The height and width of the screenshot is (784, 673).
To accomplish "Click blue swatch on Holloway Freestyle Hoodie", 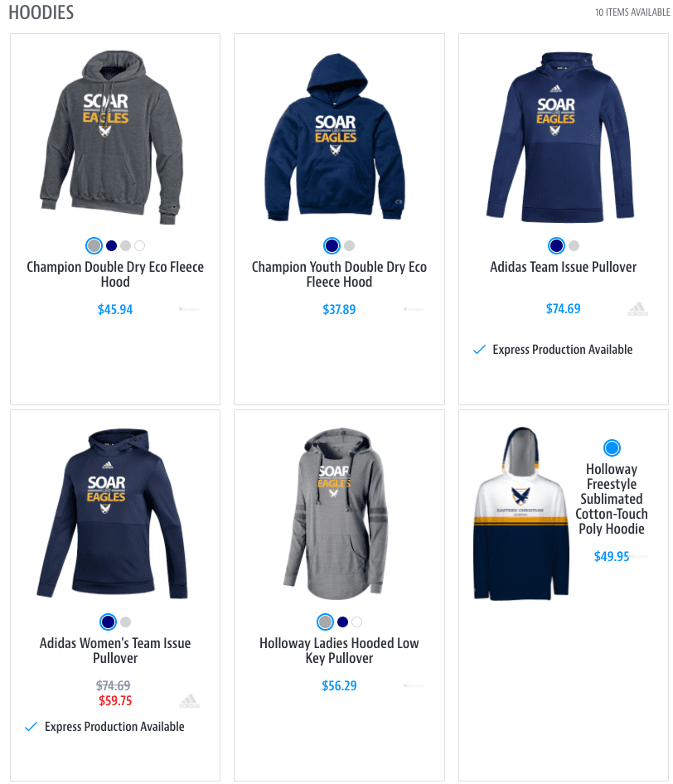I will pyautogui.click(x=612, y=448).
